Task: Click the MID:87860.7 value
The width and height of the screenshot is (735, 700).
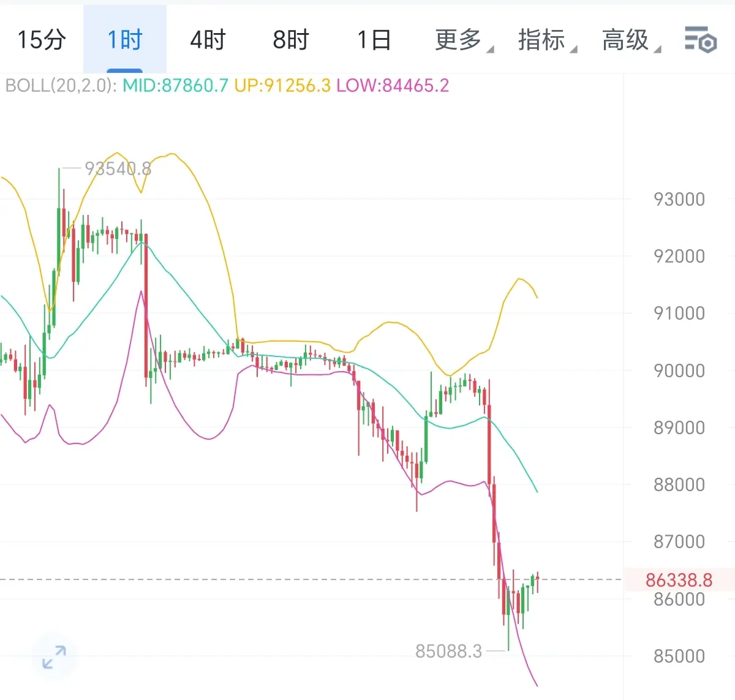Action: (x=175, y=85)
